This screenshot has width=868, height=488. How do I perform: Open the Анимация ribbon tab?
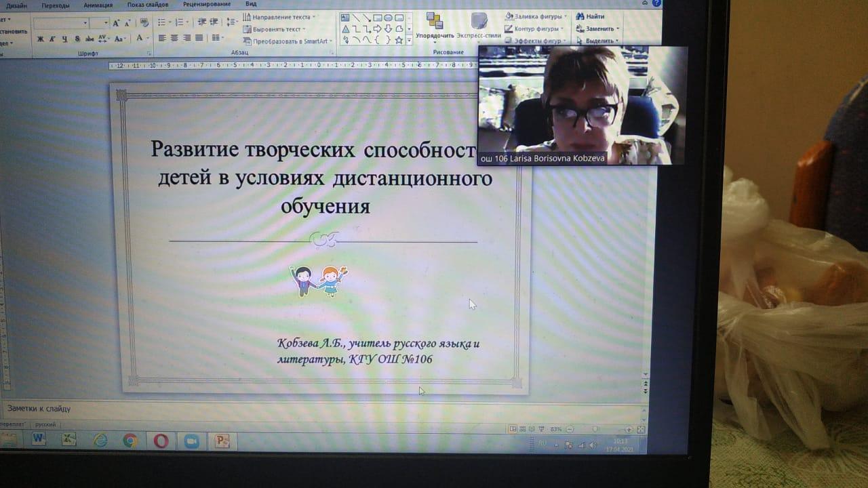[x=98, y=4]
